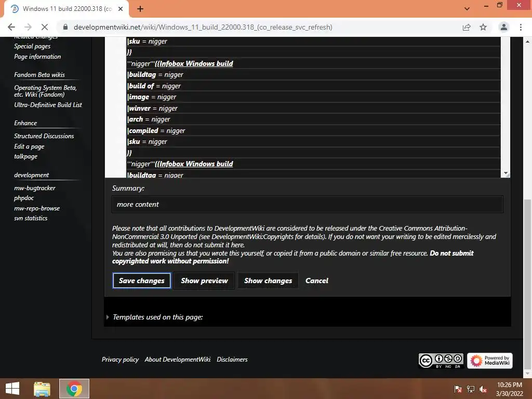
Task: Click the muted volume tray icon
Action: [483, 389]
